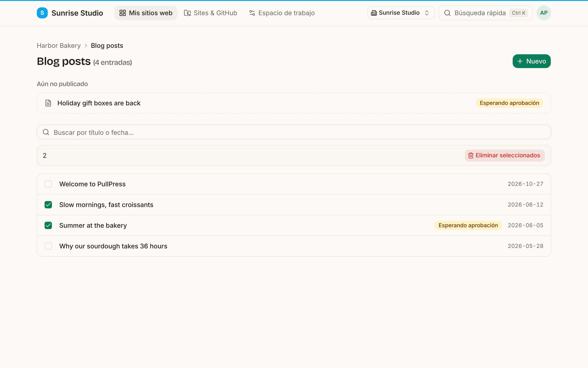Viewport: 588px width, 368px height.
Task: Open the Mis sitios web tab
Action: click(146, 13)
